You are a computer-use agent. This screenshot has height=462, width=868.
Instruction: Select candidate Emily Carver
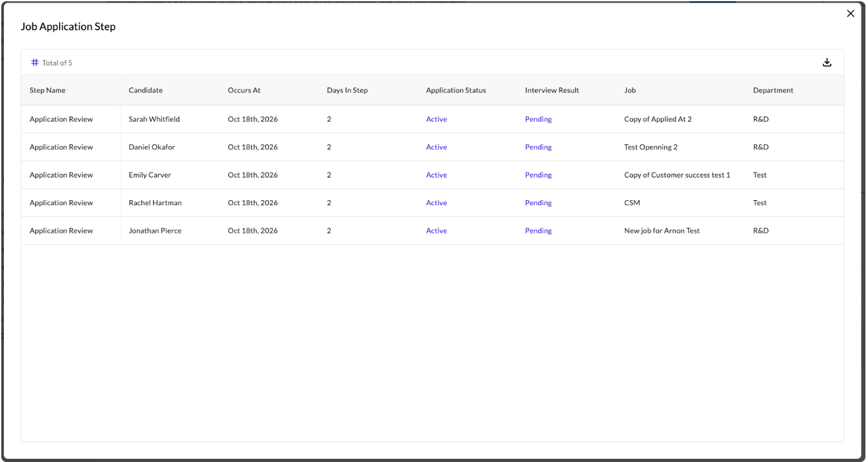150,175
